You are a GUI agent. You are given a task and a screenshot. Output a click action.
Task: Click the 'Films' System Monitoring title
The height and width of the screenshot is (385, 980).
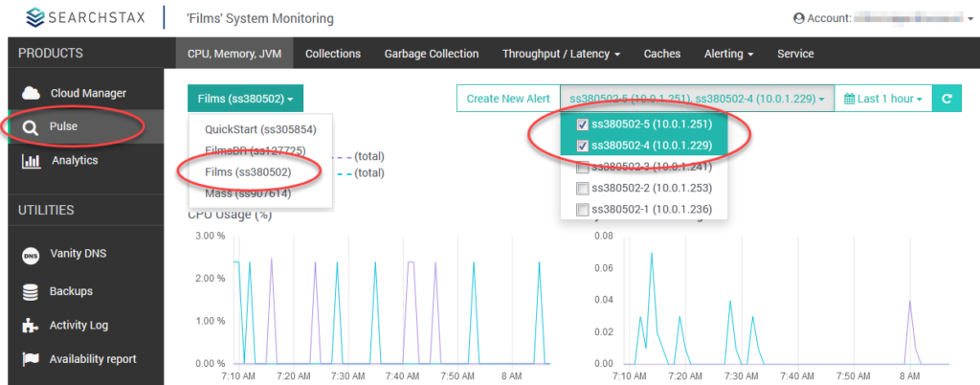coord(260,19)
